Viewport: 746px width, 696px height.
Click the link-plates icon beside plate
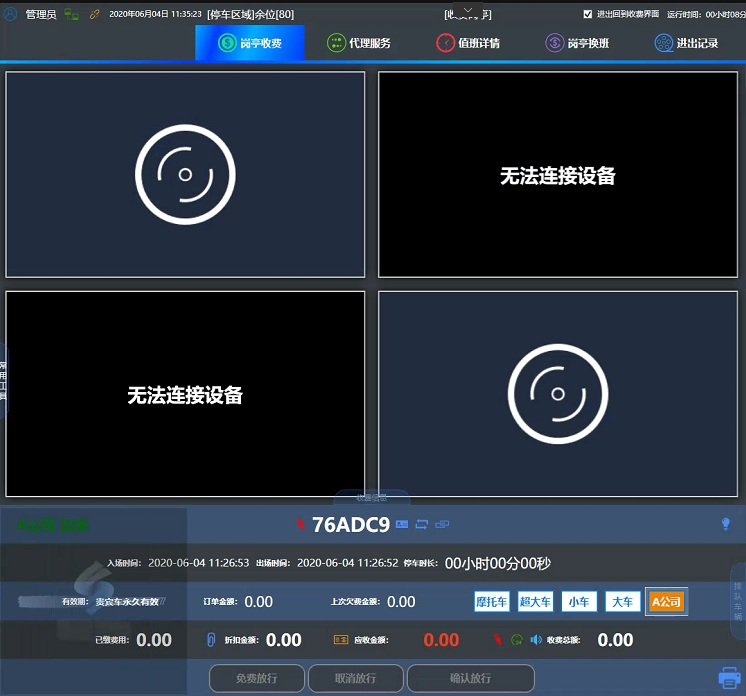point(442,524)
